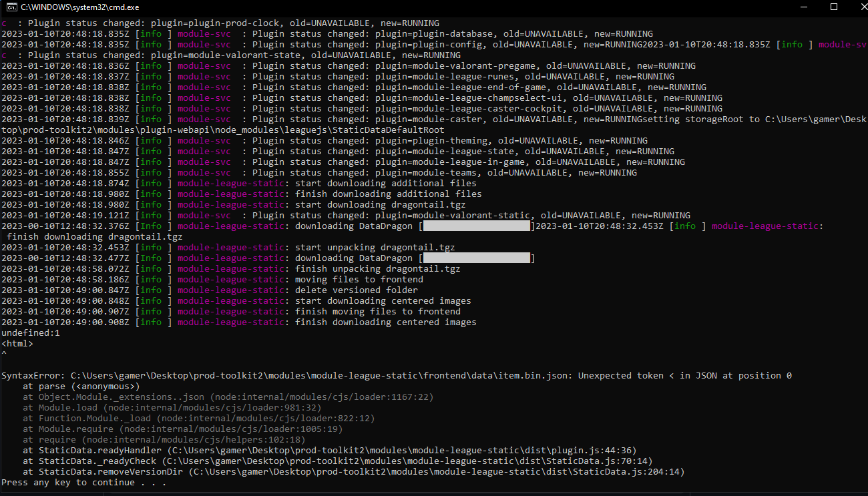Click the start downloading centered images line
Screen dimensions: 868x496
tap(334, 300)
